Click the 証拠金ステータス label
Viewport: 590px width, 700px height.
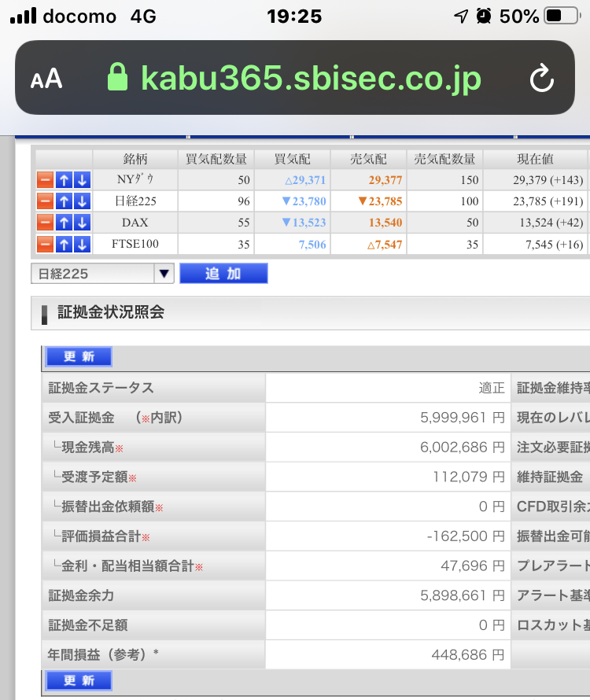pyautogui.click(x=101, y=388)
